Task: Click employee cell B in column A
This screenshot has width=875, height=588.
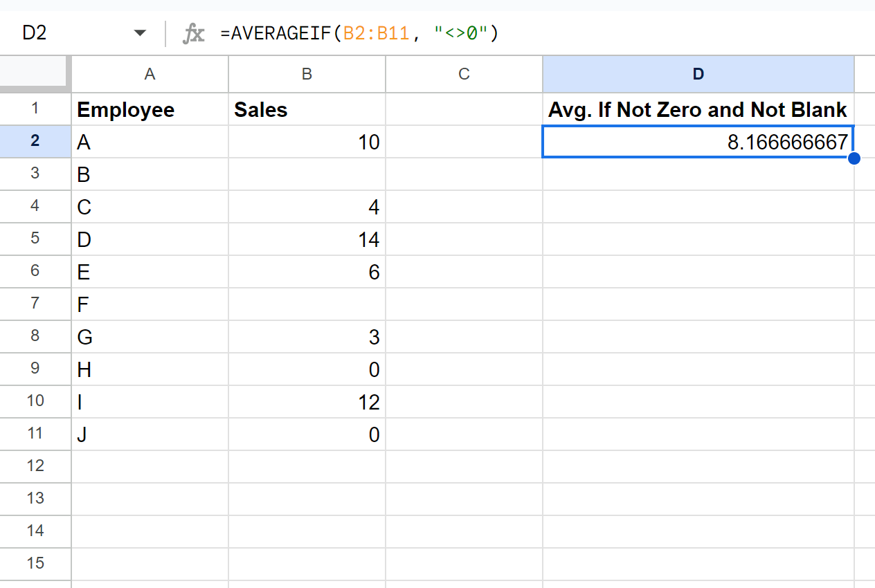Action: (x=150, y=174)
